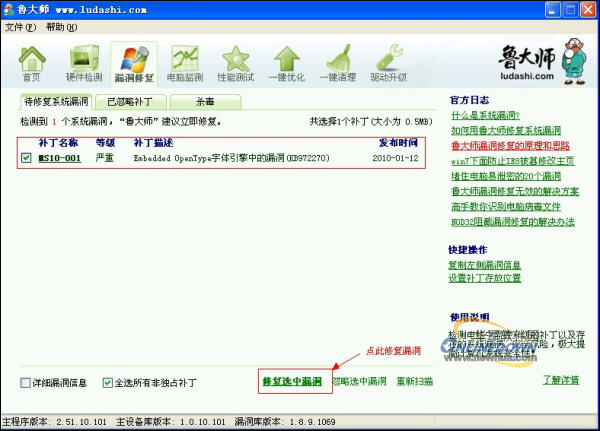Sort by 发布时间 column header

coord(398,143)
